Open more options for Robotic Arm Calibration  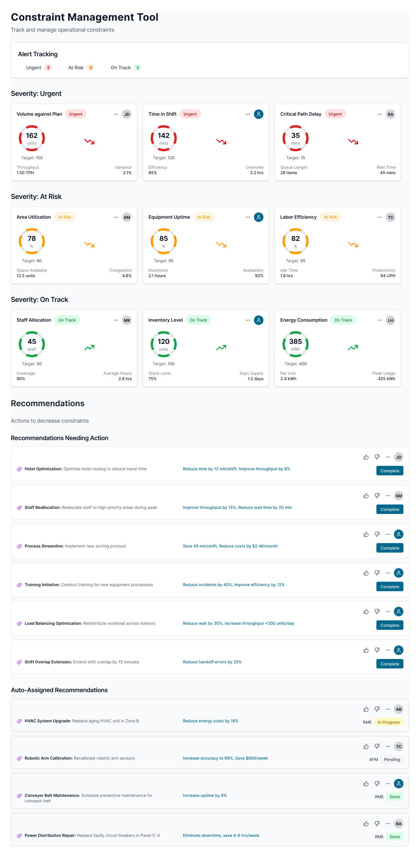(x=388, y=746)
